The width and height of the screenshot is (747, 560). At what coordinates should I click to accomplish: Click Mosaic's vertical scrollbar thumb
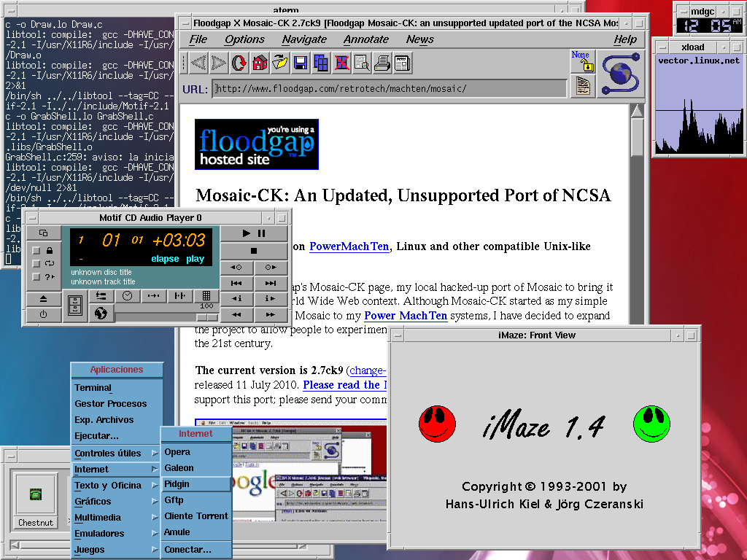(636, 138)
